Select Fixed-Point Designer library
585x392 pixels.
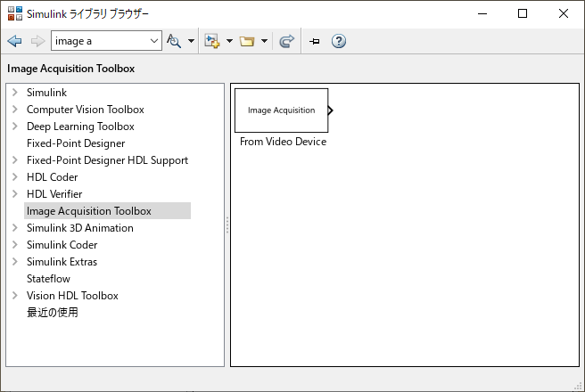[x=76, y=143]
